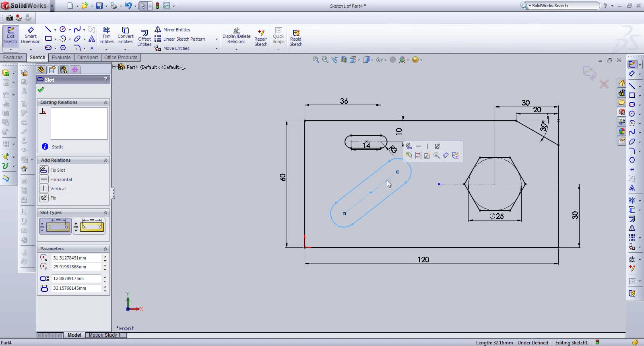Select center-to-center slot dimension type
Viewport: 644px width, 346px height.
coord(55,226)
